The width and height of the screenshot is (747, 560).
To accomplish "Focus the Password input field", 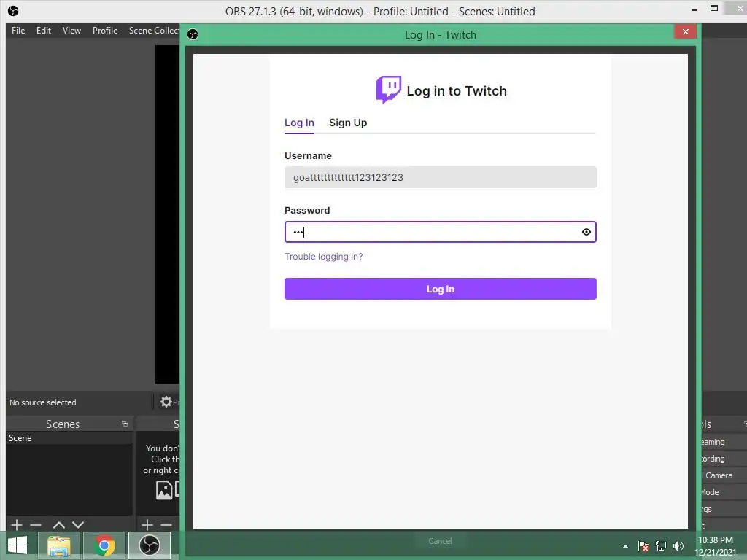I will click(440, 232).
